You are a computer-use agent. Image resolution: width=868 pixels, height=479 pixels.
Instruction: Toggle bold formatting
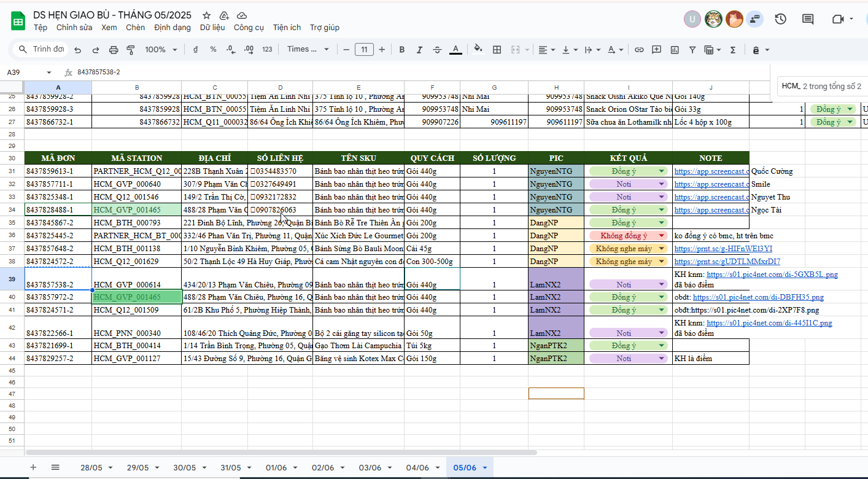[x=402, y=49]
